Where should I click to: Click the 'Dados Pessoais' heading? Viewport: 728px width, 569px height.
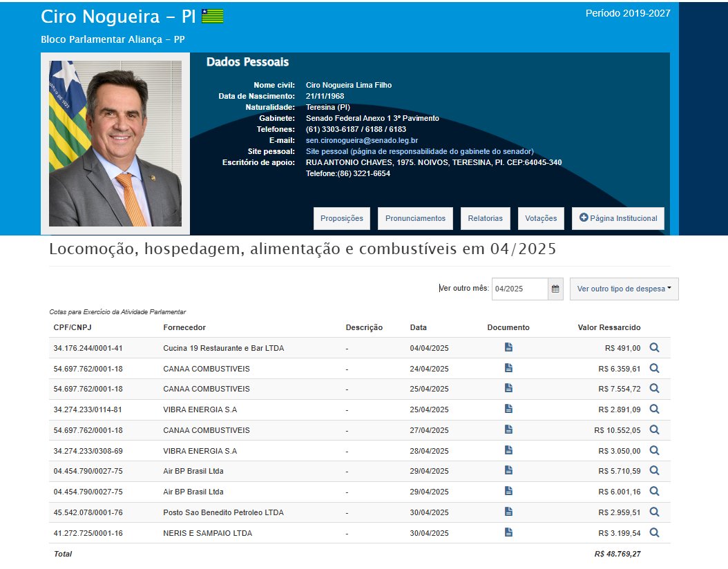coord(247,61)
